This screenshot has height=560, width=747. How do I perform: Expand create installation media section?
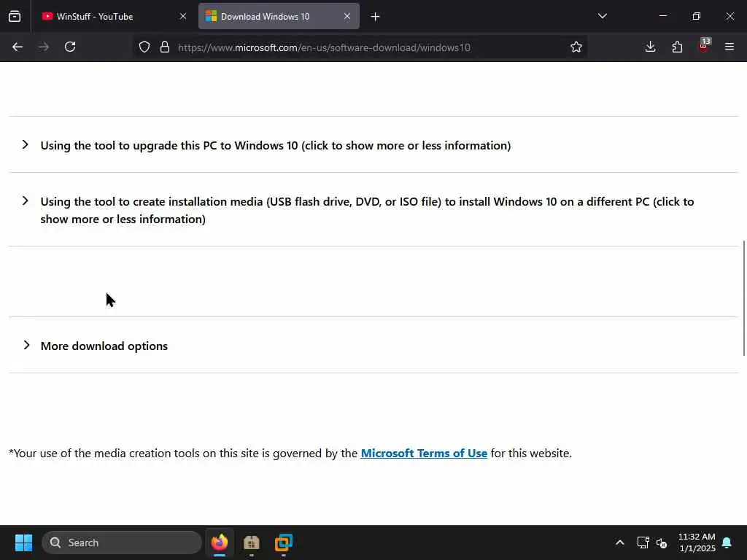click(x=26, y=201)
